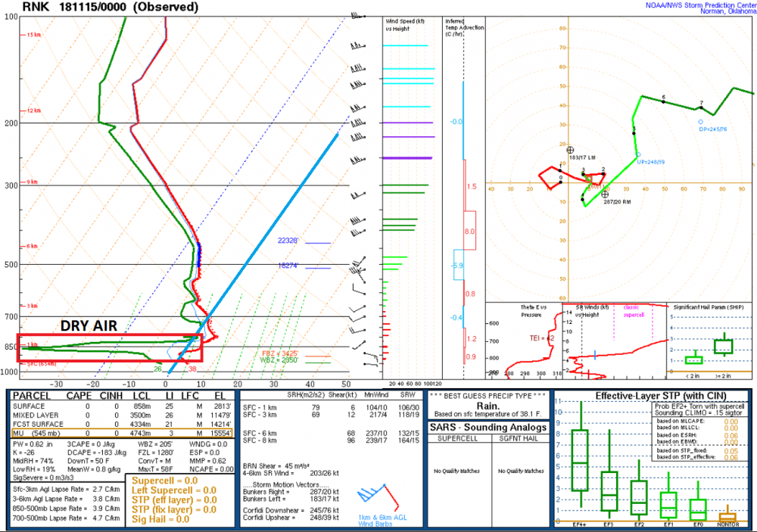Click the MaxT = 58F value

(x=155, y=469)
